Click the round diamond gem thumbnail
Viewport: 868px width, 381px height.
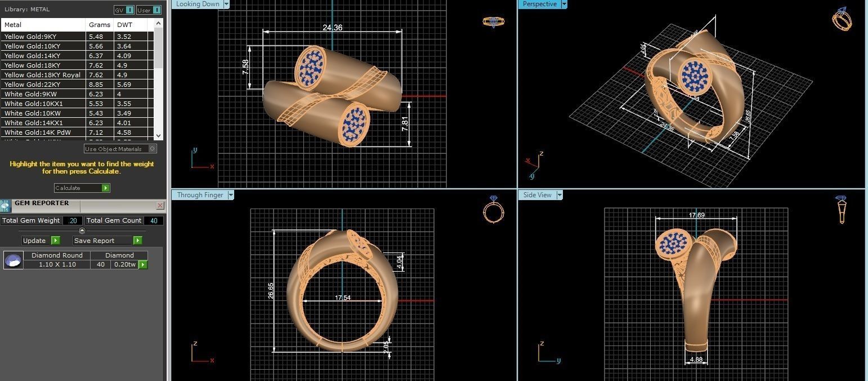[x=13, y=260]
